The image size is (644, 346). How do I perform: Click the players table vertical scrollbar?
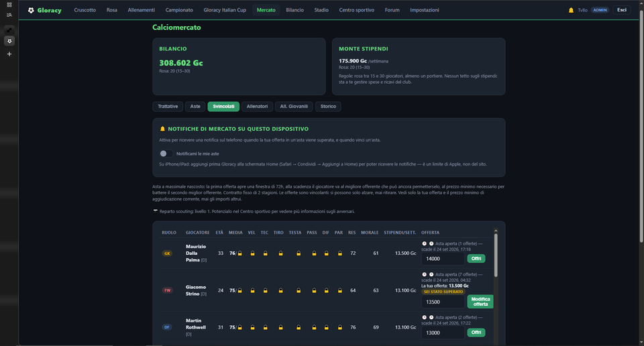click(496, 255)
